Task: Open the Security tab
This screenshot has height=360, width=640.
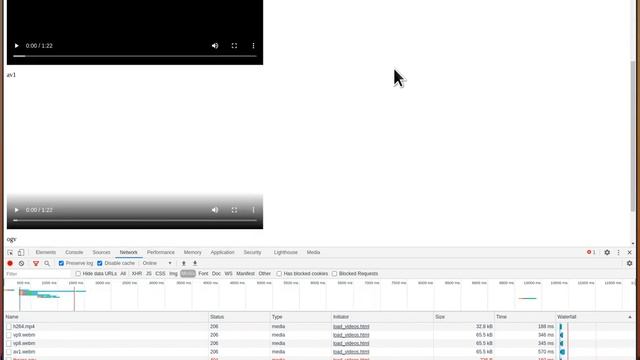Action: 252,252
